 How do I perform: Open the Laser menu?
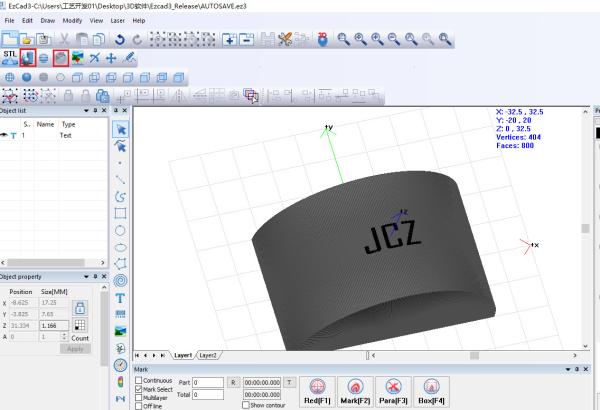click(117, 21)
